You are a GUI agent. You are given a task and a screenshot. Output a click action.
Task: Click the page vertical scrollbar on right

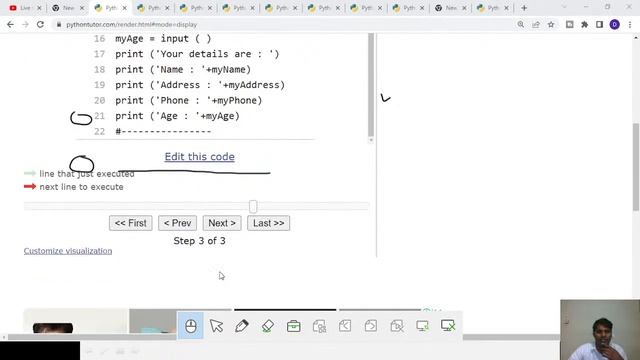coord(636,167)
